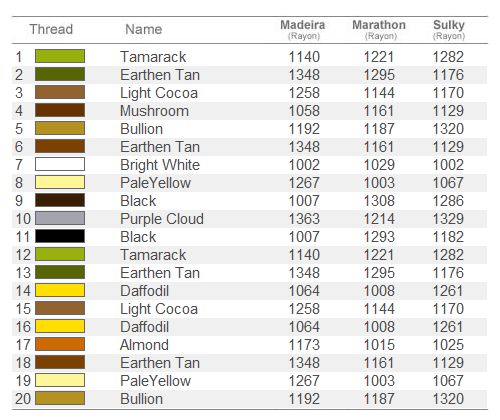This screenshot has width=500, height=420.
Task: Click the Bullion name in row 20
Action: (x=142, y=399)
